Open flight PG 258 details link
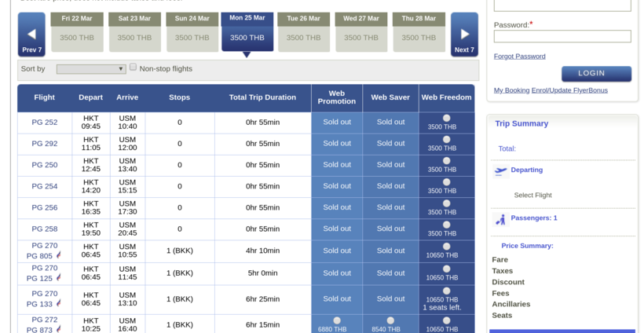 point(44,229)
